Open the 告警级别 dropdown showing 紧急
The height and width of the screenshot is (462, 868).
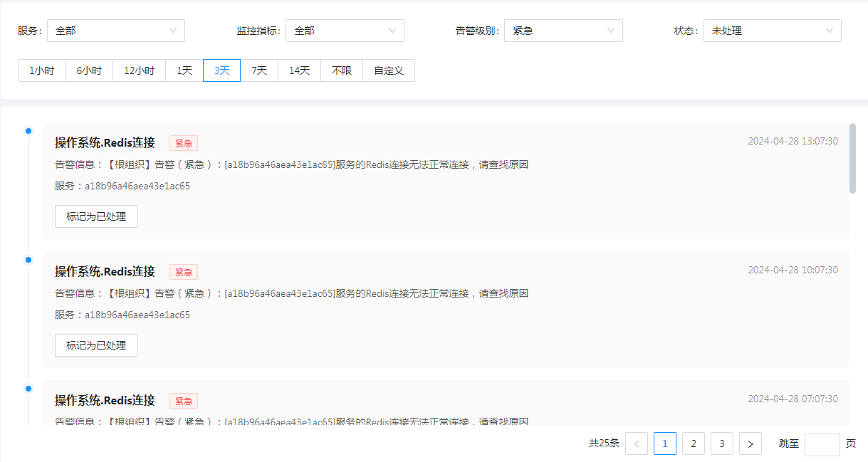pos(563,31)
